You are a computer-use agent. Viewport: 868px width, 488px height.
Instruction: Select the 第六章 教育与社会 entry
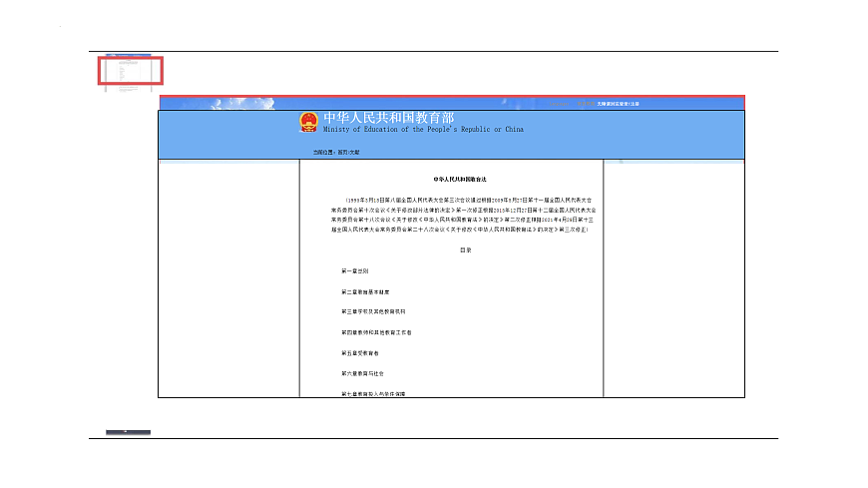(x=362, y=374)
